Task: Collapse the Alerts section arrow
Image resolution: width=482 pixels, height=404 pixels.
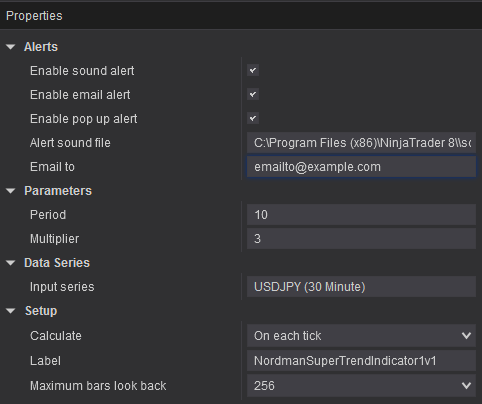Action: tap(11, 47)
